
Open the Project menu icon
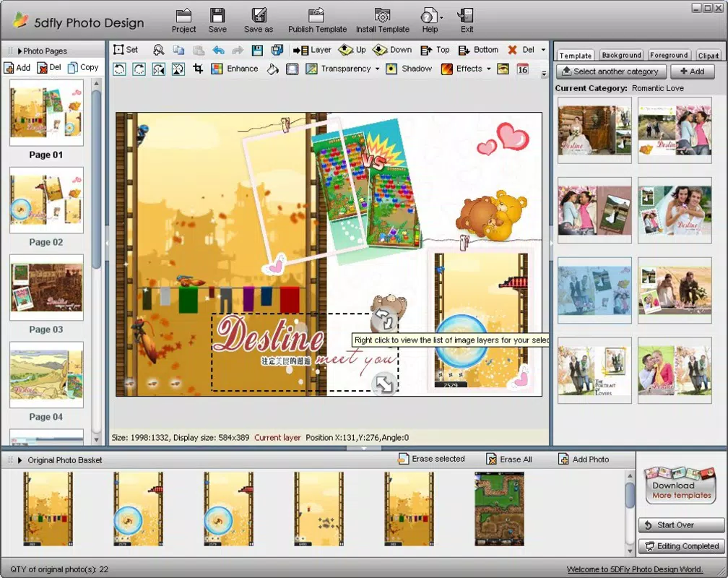(x=184, y=17)
